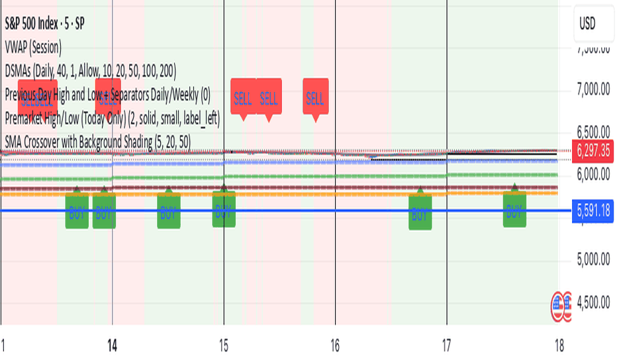Viewport: 617px width, 364px height.
Task: Select SMA Crossover with Background Shading legend
Action: [x=97, y=142]
